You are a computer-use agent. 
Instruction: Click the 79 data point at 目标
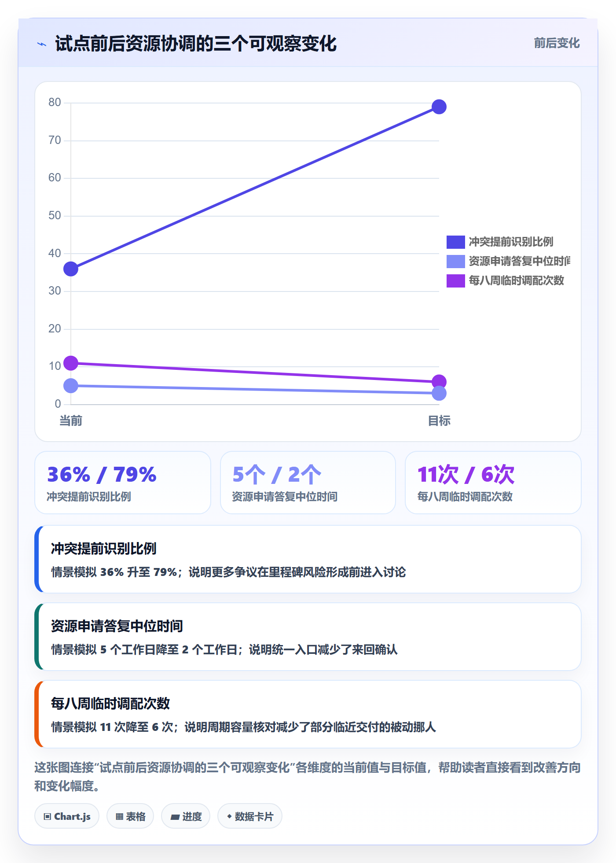pos(439,107)
